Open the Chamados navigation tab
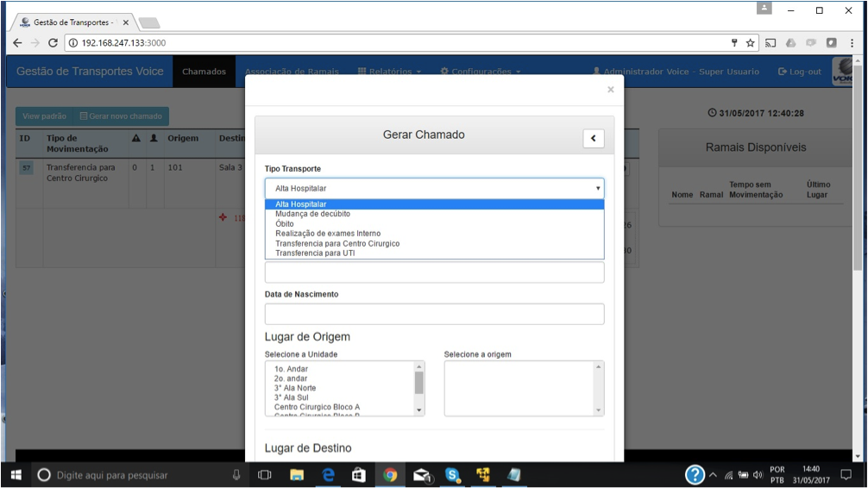 click(x=204, y=72)
